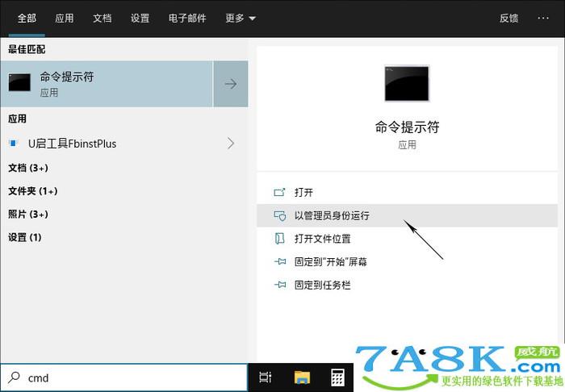Click the run as administrator shield icon
The height and width of the screenshot is (392, 565).
coord(279,215)
